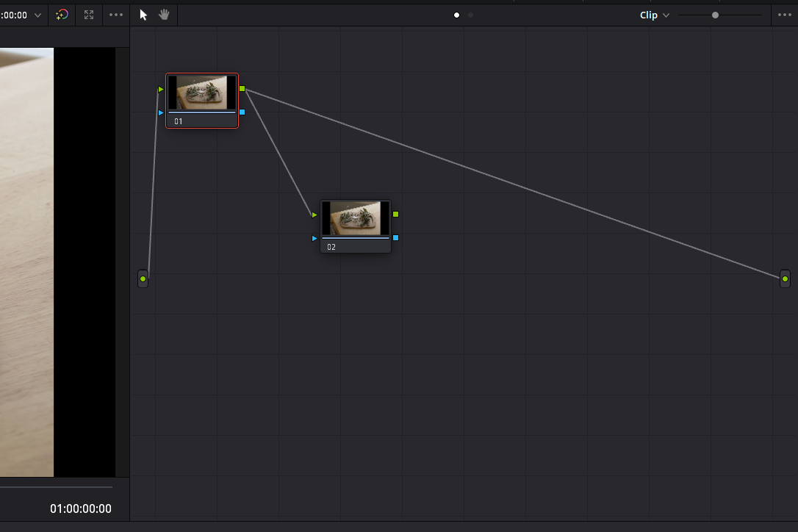This screenshot has width=798, height=532.
Task: Adjust the node graph zoom slider
Action: tap(714, 15)
